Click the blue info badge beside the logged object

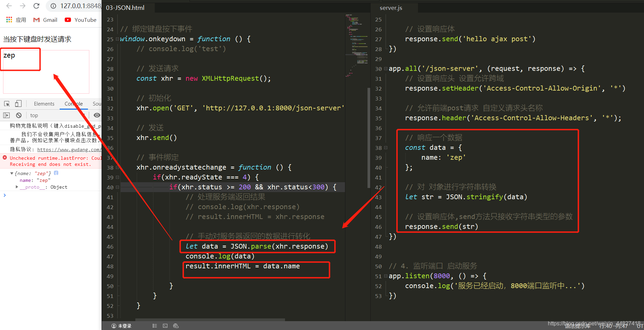tap(56, 173)
